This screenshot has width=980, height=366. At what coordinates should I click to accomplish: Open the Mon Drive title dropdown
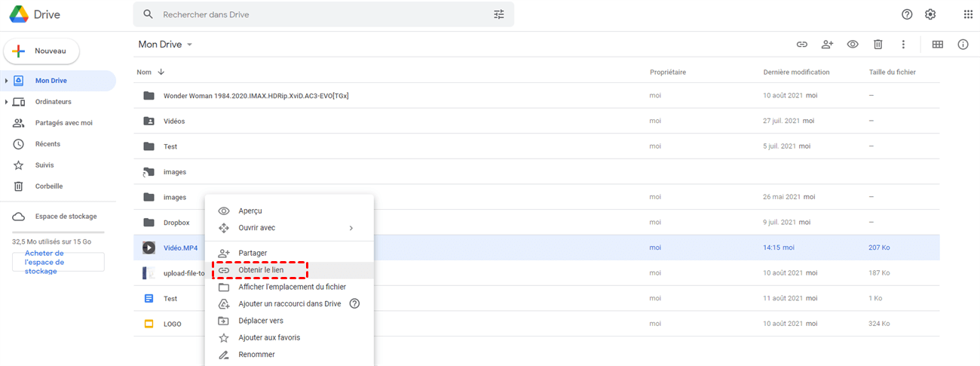[190, 45]
